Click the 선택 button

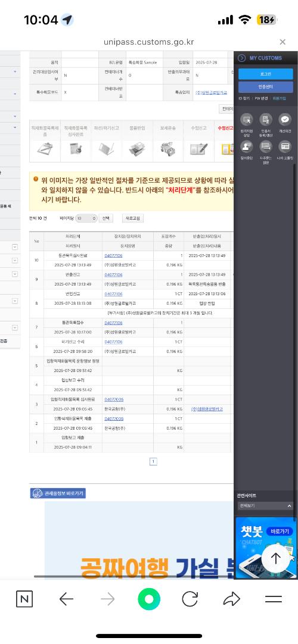coord(105,218)
